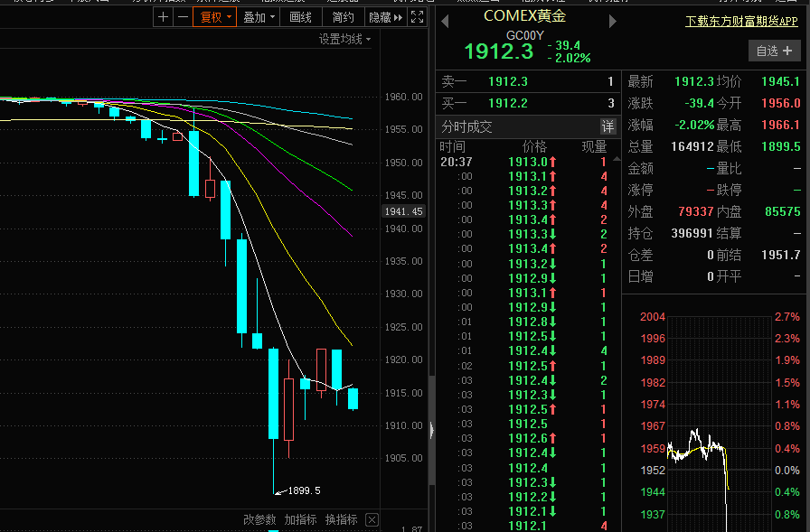The width and height of the screenshot is (810, 532).
Task: Open the 叠加 overlay dropdown
Action: [x=259, y=17]
